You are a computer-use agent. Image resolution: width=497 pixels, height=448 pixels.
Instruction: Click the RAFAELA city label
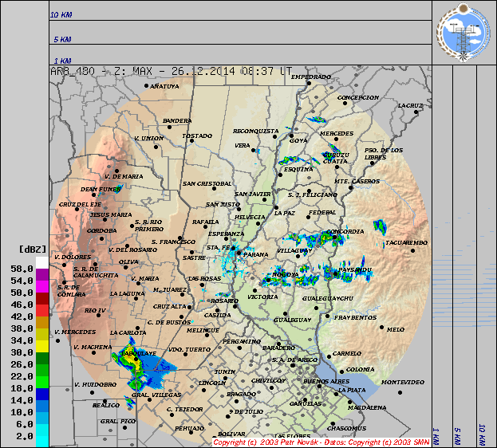[x=205, y=222]
